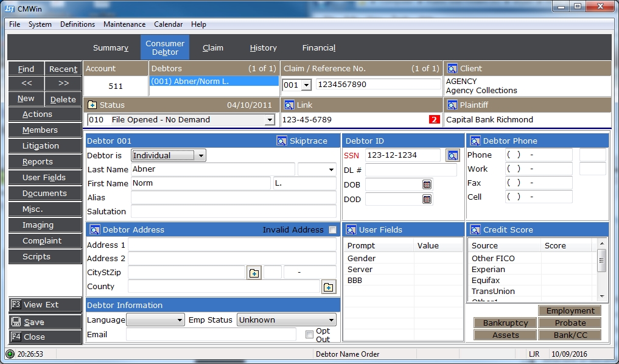Image resolution: width=619 pixels, height=364 pixels.
Task: Click the Bankruptcy button
Action: (x=505, y=323)
